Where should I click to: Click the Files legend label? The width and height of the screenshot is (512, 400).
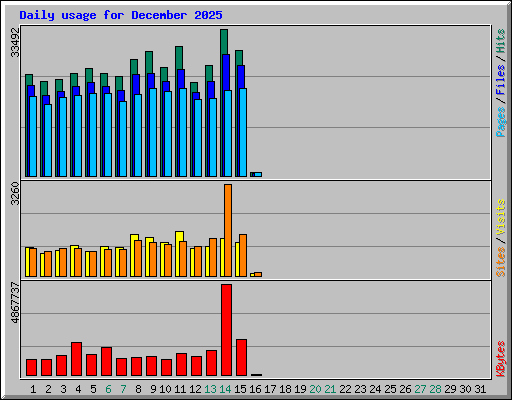pyautogui.click(x=500, y=79)
